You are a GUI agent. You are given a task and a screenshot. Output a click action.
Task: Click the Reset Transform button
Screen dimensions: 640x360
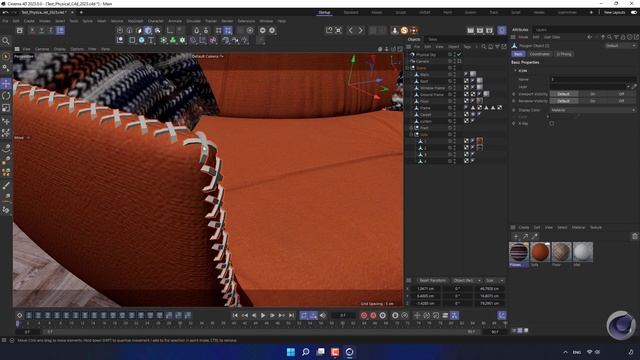point(433,281)
